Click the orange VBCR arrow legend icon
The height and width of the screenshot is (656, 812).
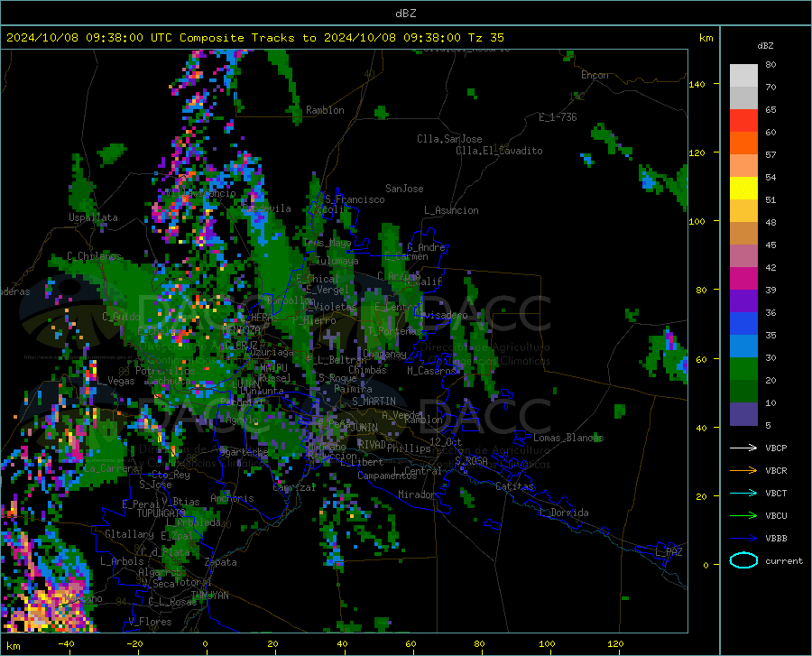click(x=743, y=471)
